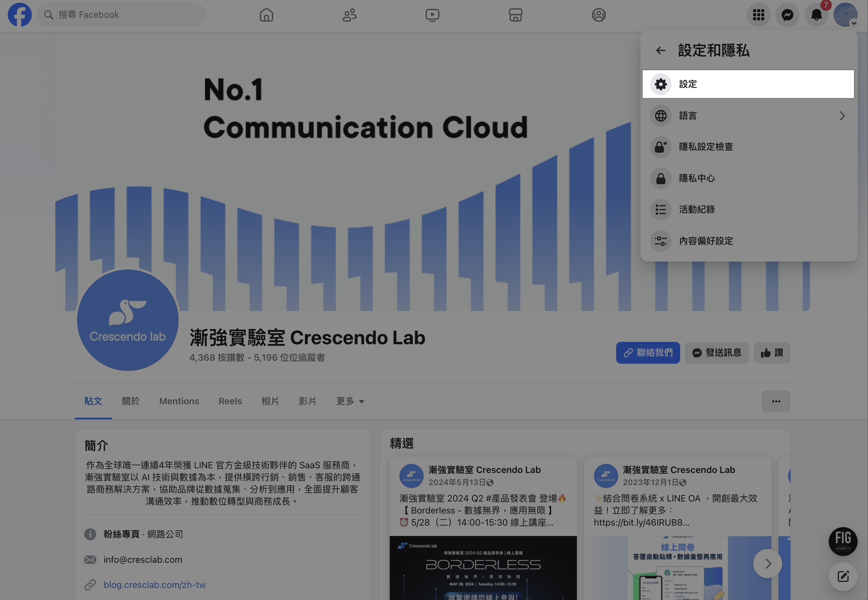This screenshot has height=600, width=868.
Task: Open the notifications bell
Action: pos(816,15)
